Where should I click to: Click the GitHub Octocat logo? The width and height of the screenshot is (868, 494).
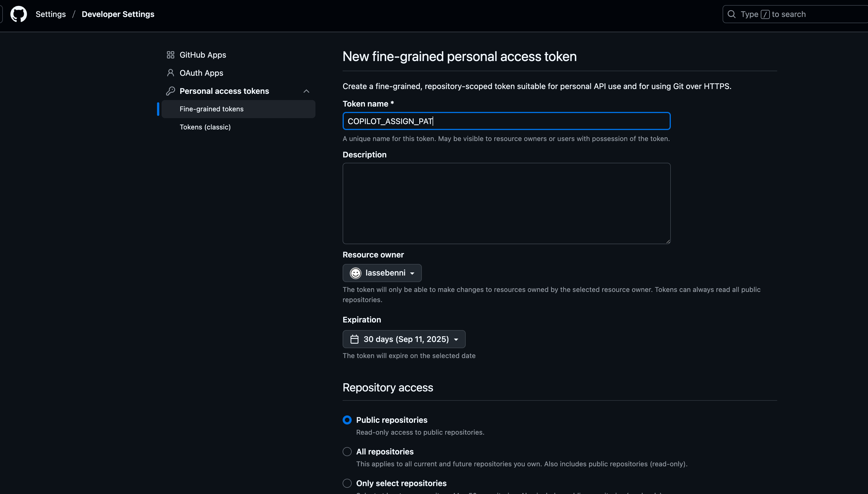point(18,14)
